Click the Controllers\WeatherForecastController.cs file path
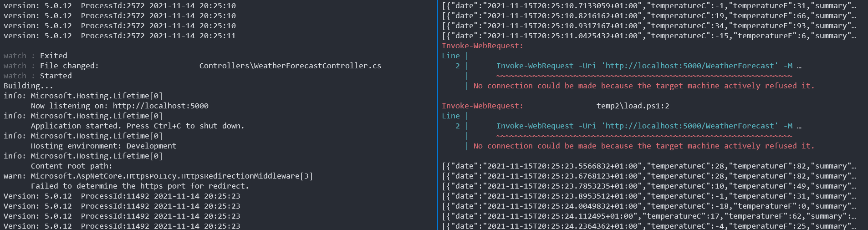Screen dimensions: 868x230 [290, 66]
